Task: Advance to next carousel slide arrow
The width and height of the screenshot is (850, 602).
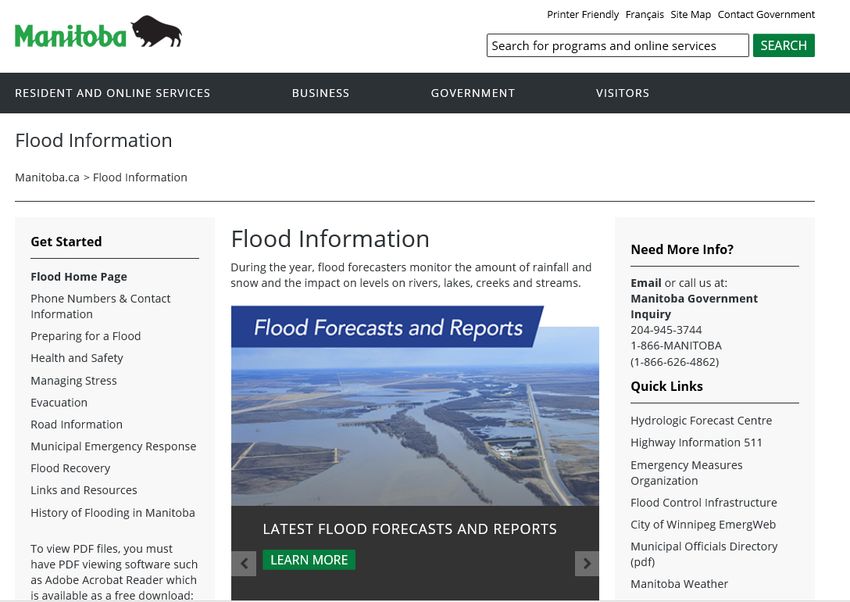Action: click(x=587, y=564)
